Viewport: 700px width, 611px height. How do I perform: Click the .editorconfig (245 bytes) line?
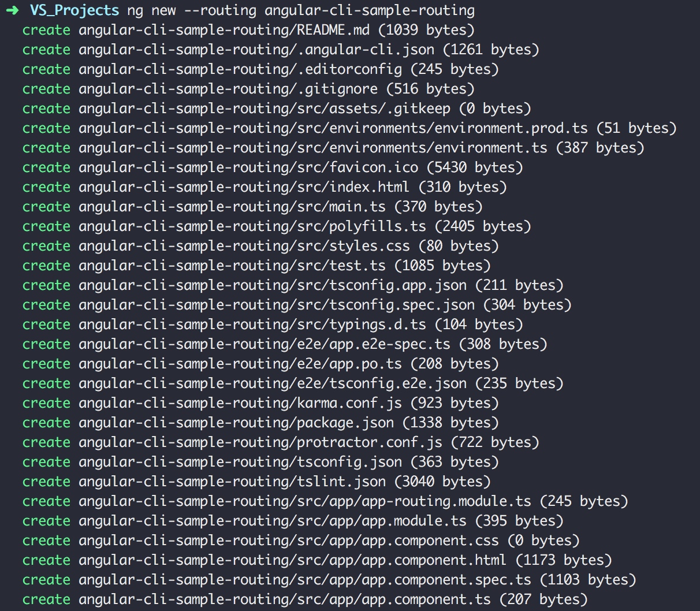point(260,69)
